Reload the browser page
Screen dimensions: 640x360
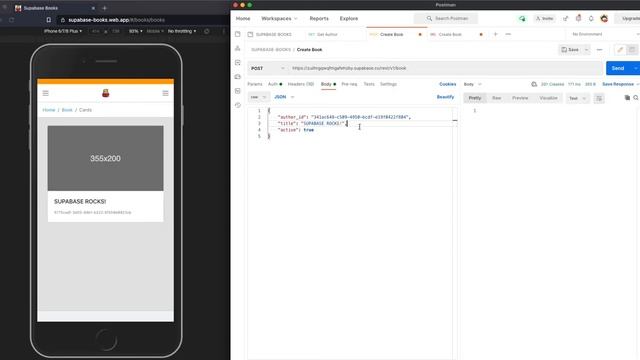[x=11, y=20]
